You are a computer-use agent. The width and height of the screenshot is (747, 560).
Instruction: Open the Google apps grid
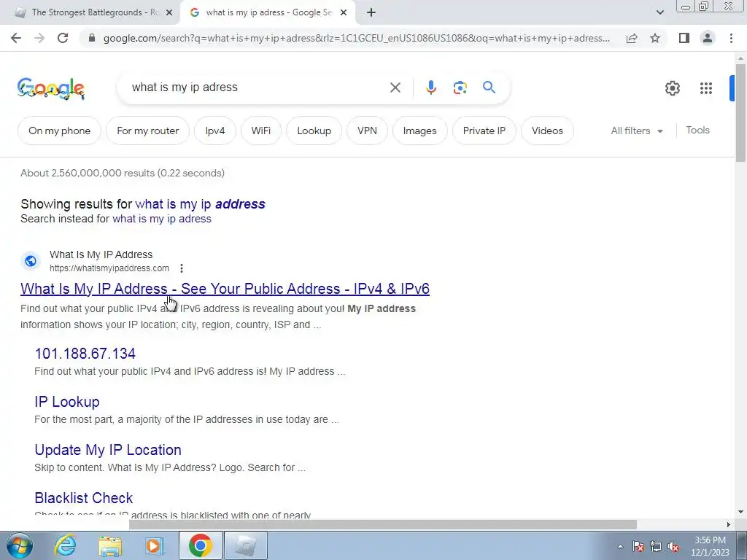click(x=706, y=88)
